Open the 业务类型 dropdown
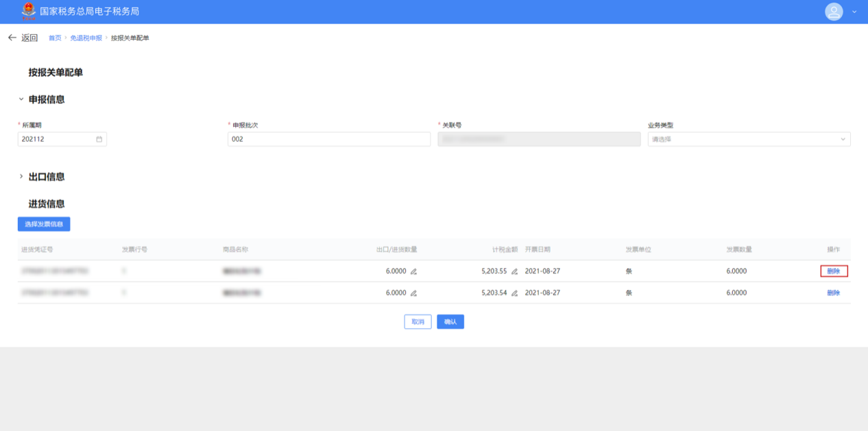Image resolution: width=868 pixels, height=431 pixels. (x=749, y=139)
